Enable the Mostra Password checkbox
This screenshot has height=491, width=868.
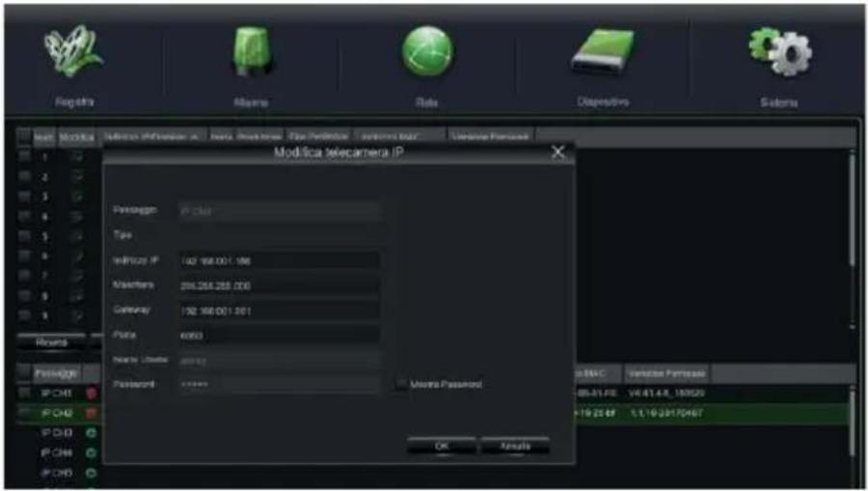click(400, 384)
